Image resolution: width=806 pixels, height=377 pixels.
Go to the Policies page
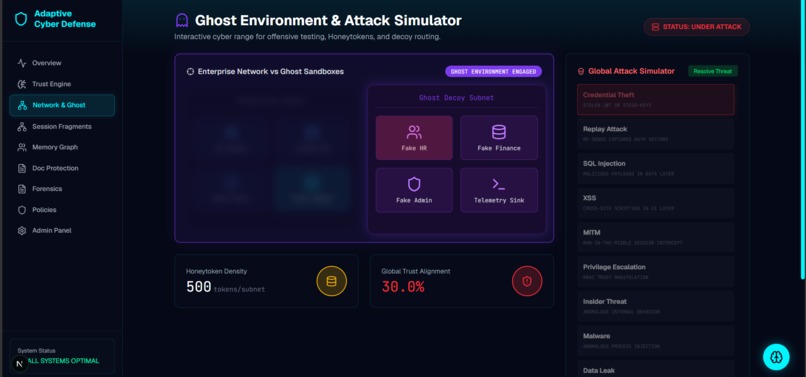(x=62, y=210)
